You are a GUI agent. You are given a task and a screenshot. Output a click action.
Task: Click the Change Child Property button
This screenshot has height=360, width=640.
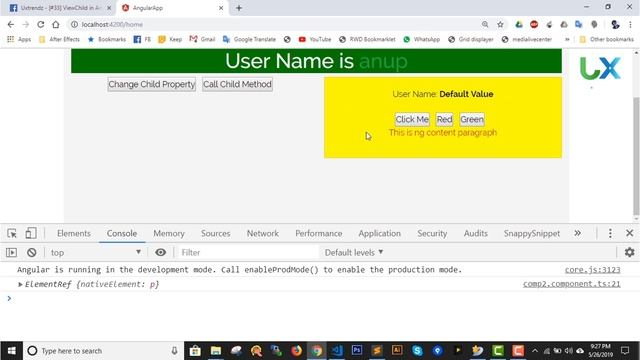point(151,84)
